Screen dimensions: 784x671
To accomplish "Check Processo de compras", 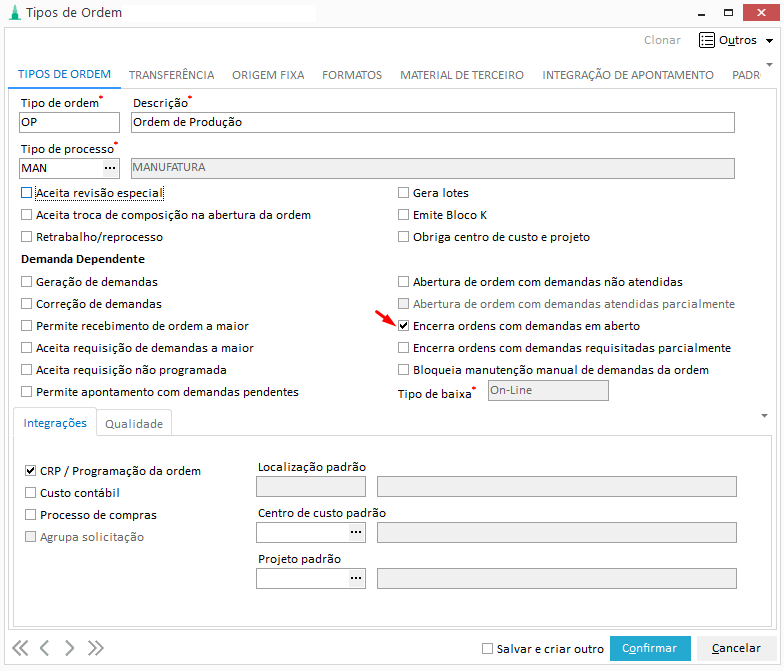I will (x=30, y=515).
